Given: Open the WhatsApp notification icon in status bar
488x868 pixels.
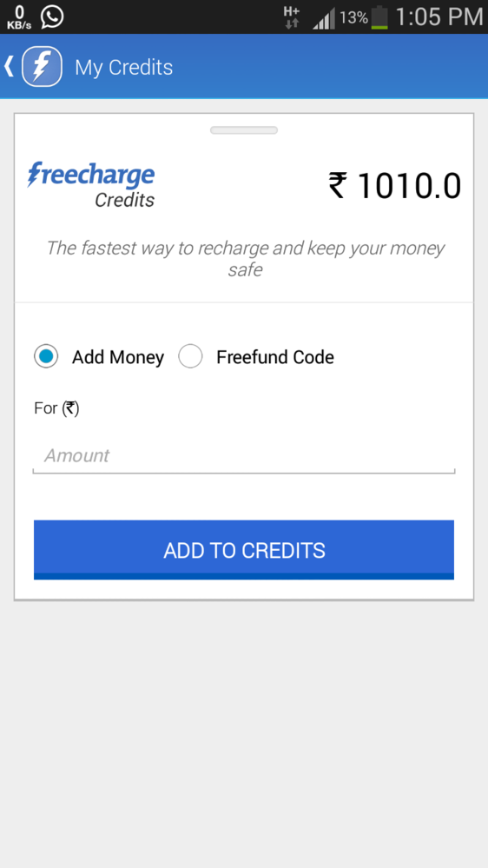Looking at the screenshot, I should (x=52, y=17).
